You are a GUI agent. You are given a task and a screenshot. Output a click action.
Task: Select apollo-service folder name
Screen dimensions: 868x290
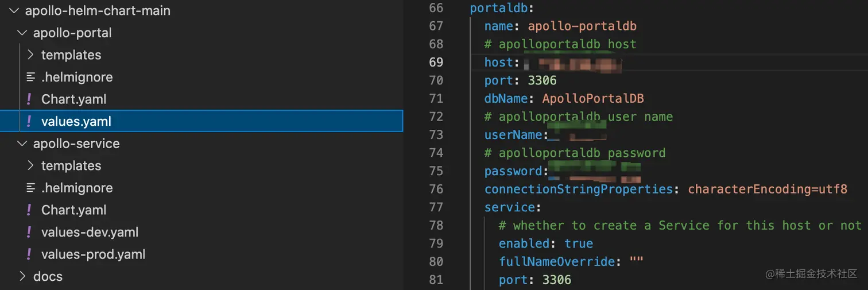76,144
